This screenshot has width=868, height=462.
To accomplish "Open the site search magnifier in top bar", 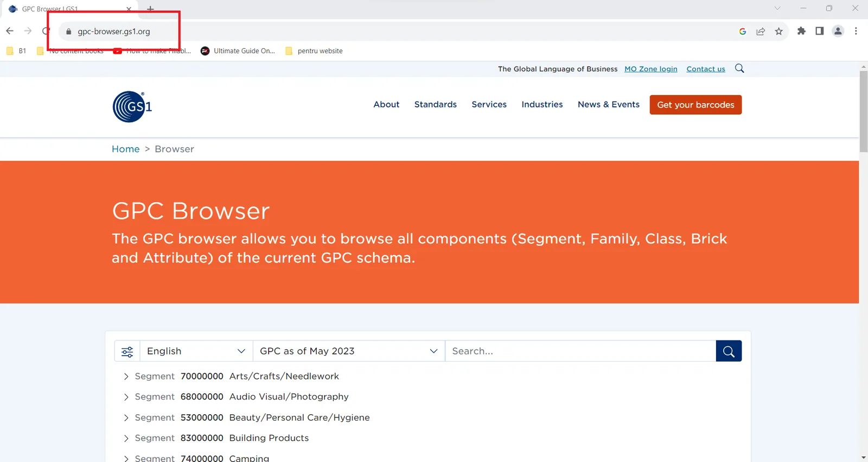I will click(x=739, y=68).
